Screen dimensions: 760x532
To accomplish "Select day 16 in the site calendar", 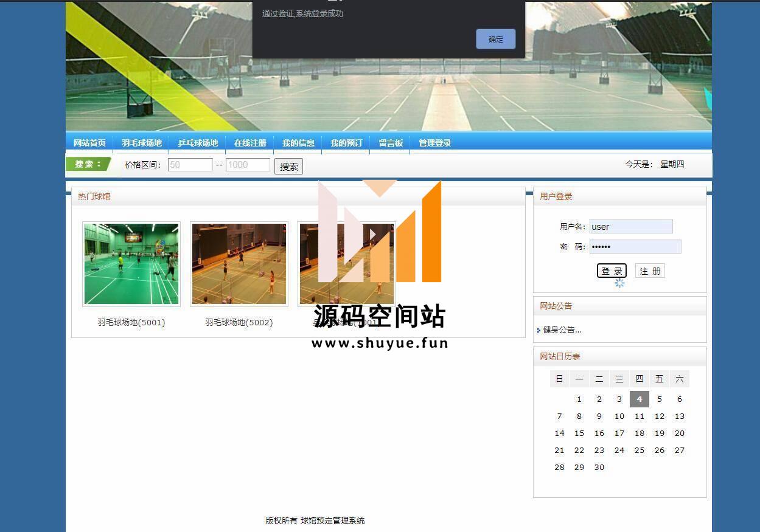I will tap(599, 434).
